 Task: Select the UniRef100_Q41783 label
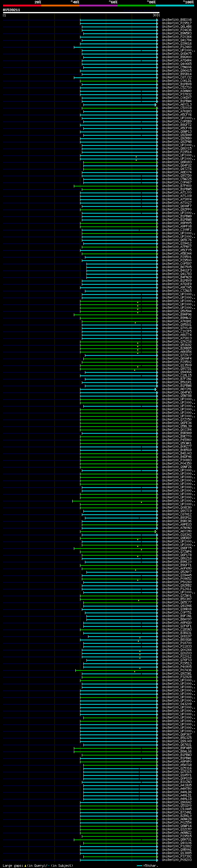(177, 274)
